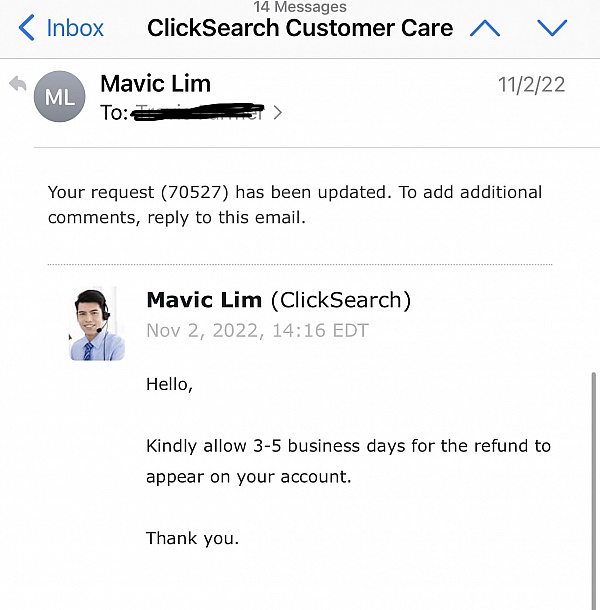Expand recipient details chevron after To field
This screenshot has height=610, width=600.
click(x=278, y=113)
